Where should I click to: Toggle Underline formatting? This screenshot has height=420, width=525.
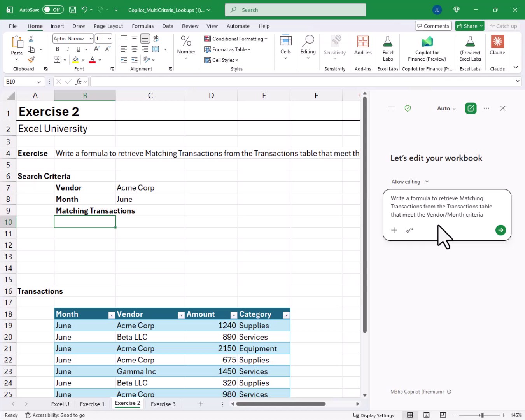click(79, 49)
